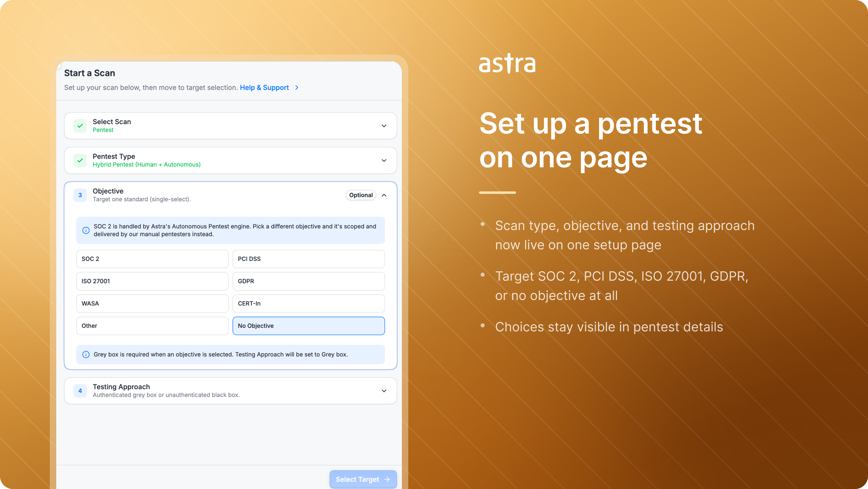Collapse the Objective section chevron
This screenshot has width=868, height=489.
click(384, 195)
